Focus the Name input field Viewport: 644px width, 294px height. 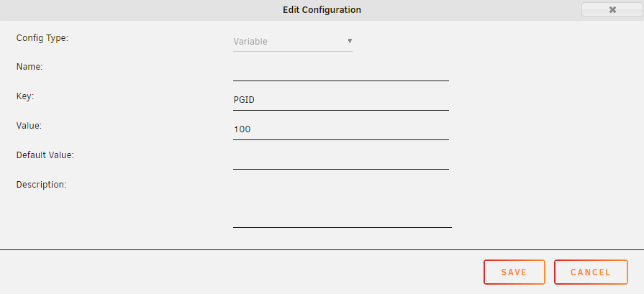tap(340, 70)
